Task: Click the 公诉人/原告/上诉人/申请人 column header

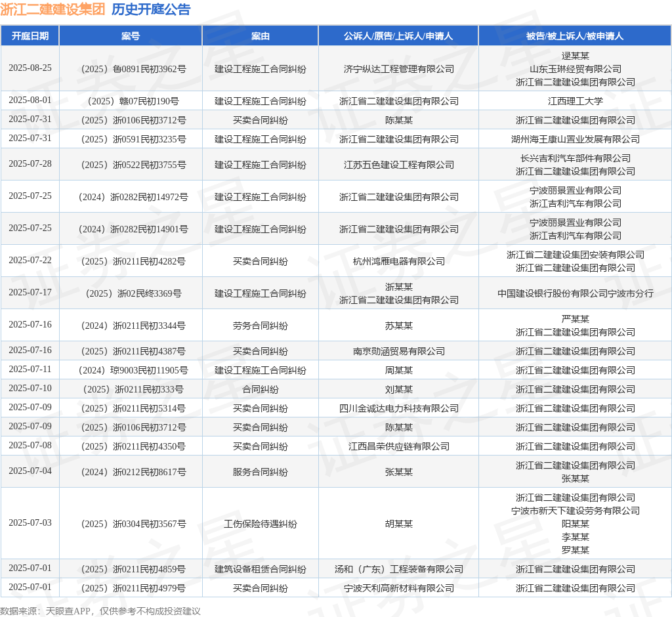Action: [x=398, y=36]
